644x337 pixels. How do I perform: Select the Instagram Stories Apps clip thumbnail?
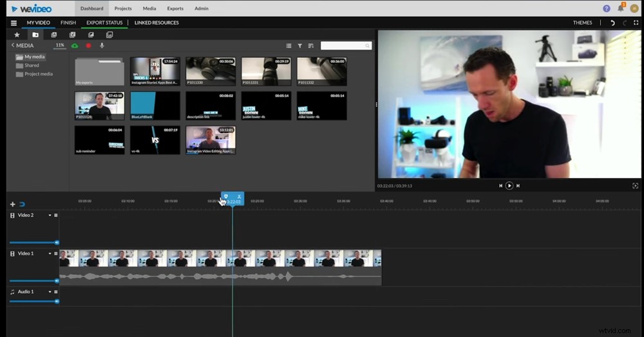click(155, 72)
